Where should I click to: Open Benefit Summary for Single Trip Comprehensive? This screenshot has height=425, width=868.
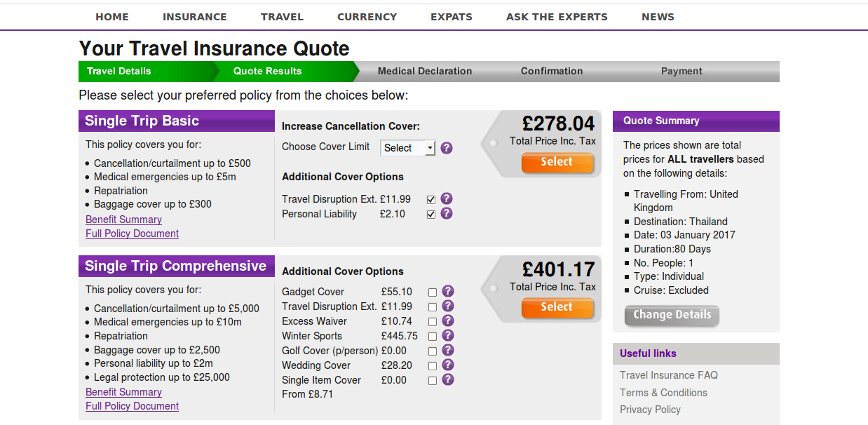point(123,392)
